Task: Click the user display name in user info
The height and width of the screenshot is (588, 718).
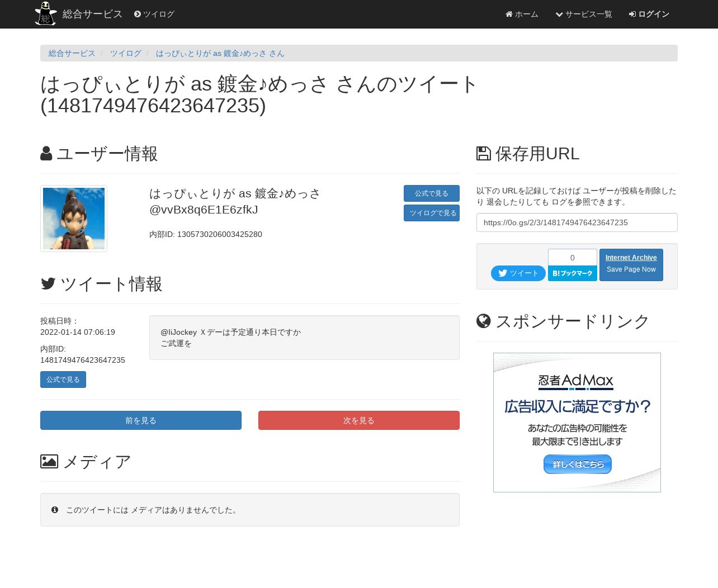Action: click(x=235, y=193)
